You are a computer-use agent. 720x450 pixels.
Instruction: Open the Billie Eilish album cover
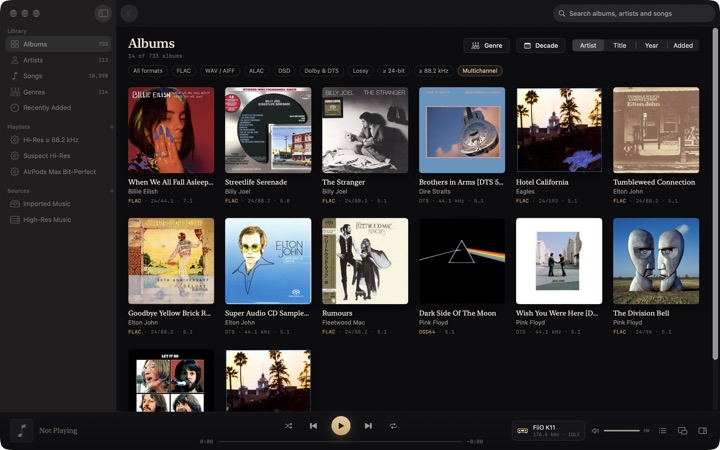tap(171, 130)
